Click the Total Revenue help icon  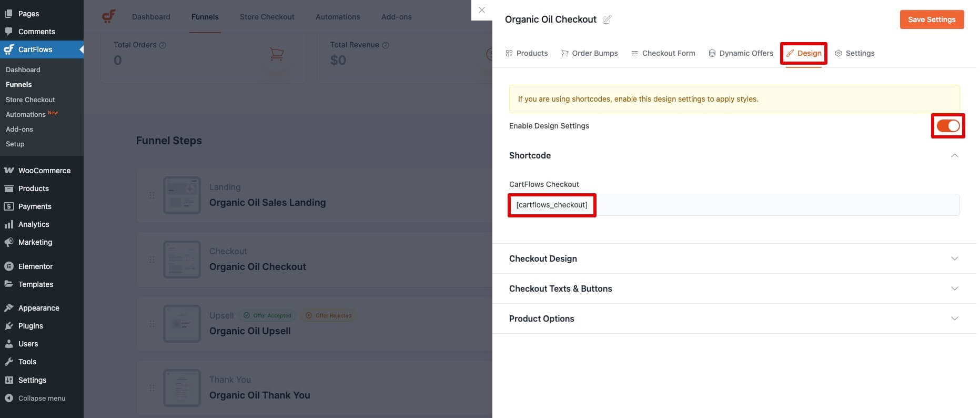coord(386,45)
